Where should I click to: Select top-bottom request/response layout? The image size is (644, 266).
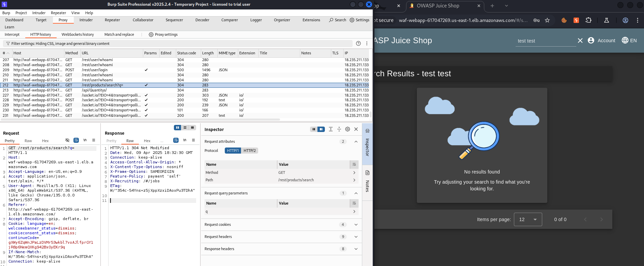tap(185, 128)
